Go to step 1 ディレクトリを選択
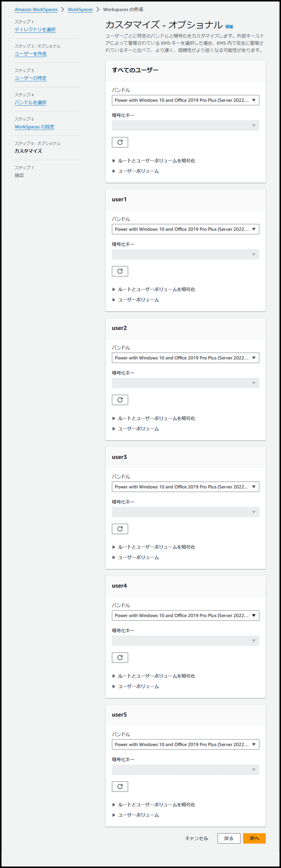 point(35,29)
